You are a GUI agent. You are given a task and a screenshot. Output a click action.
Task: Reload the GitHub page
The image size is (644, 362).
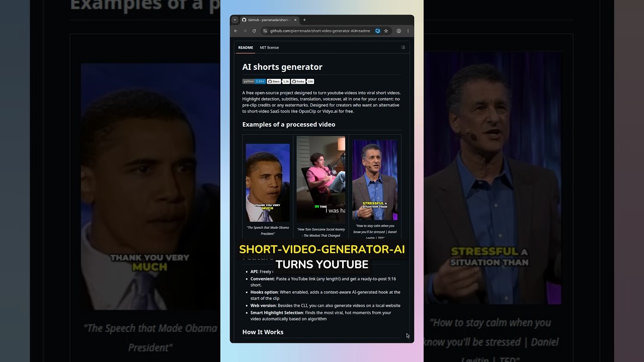click(x=254, y=31)
